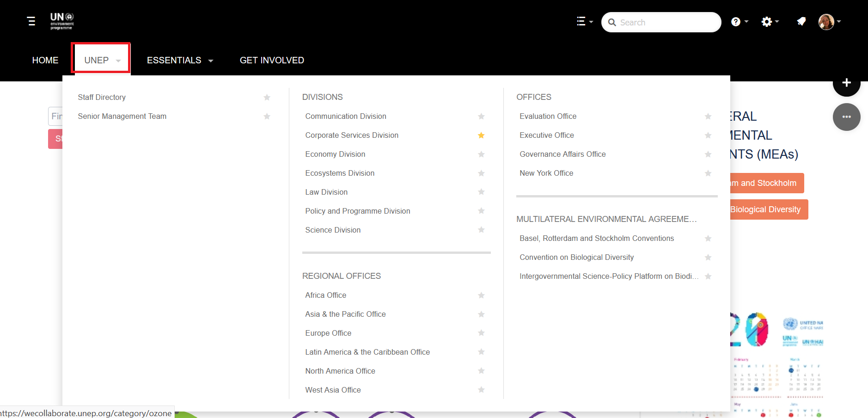Star the Europe Office
The height and width of the screenshot is (418, 868).
pyautogui.click(x=481, y=332)
